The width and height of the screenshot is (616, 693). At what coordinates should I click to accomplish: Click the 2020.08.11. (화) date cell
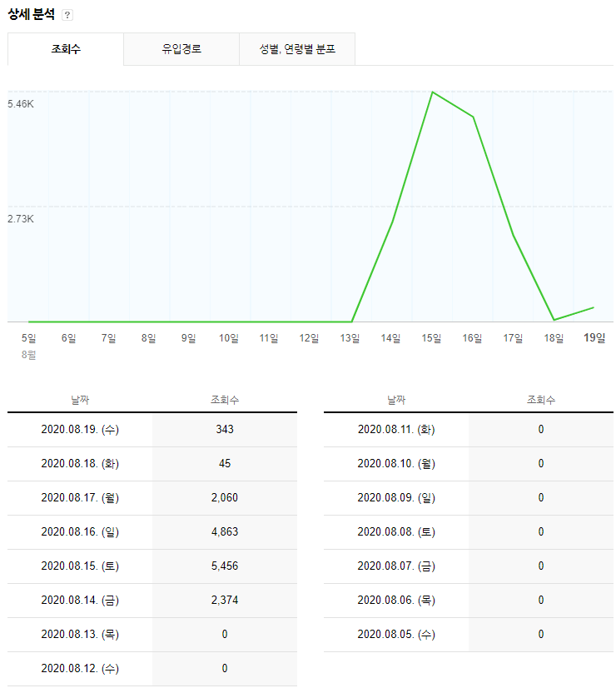(396, 430)
